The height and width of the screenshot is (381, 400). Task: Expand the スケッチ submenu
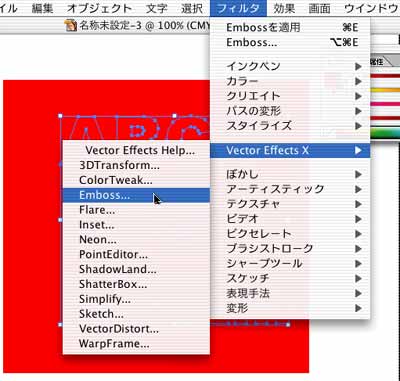pos(290,278)
